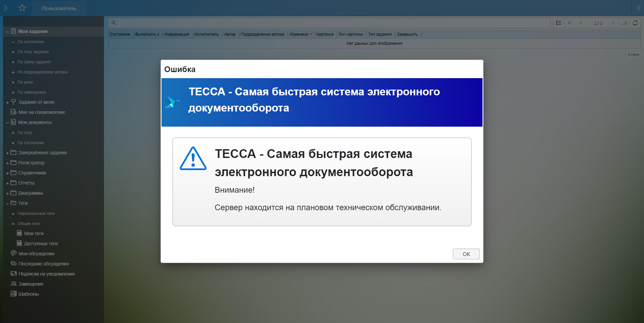The height and width of the screenshot is (323, 644).
Task: Expand the Регистратор folder
Action: (x=7, y=163)
